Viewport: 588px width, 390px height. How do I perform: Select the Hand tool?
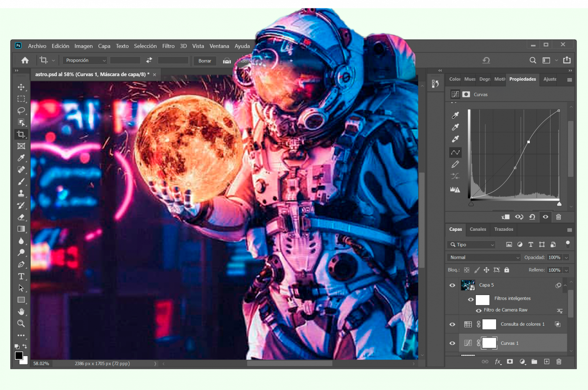[21, 312]
